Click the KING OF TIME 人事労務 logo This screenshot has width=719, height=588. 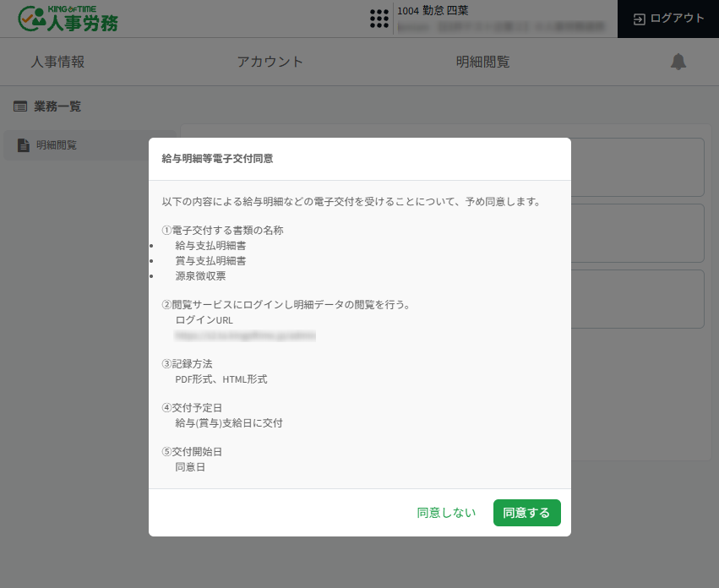click(x=68, y=19)
